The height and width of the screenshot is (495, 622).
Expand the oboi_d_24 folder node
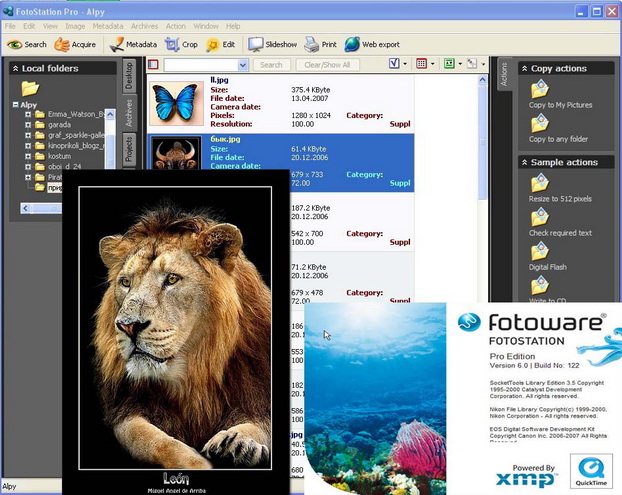pyautogui.click(x=28, y=167)
